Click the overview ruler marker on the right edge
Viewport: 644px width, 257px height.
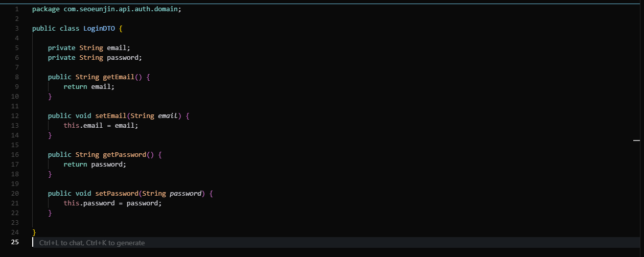pos(636,139)
